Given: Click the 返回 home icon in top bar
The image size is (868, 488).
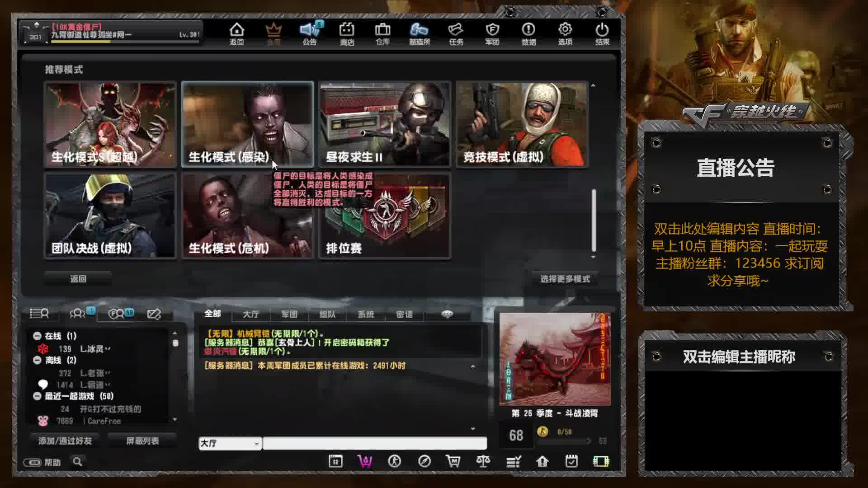Looking at the screenshot, I should pos(236,34).
